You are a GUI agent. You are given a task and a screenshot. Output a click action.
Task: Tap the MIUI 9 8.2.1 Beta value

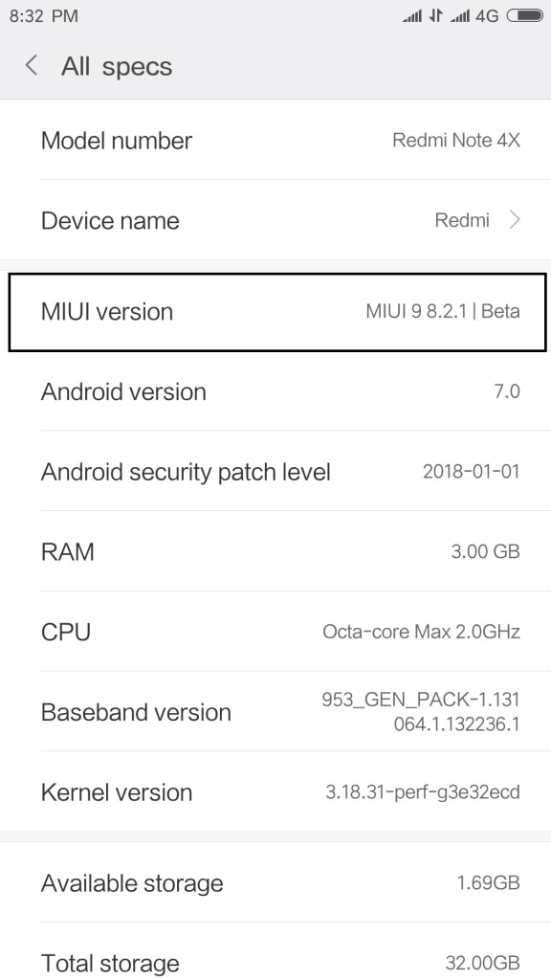[x=443, y=311]
